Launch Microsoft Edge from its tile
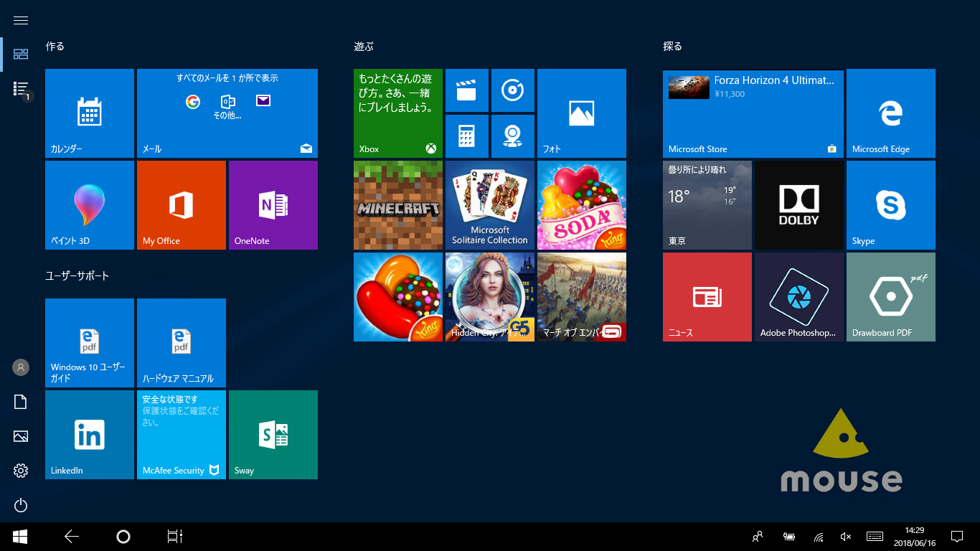The width and height of the screenshot is (980, 551). pos(891,113)
